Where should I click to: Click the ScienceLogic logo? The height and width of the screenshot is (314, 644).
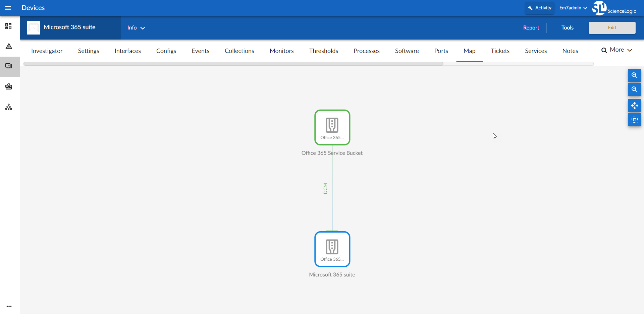(x=614, y=8)
